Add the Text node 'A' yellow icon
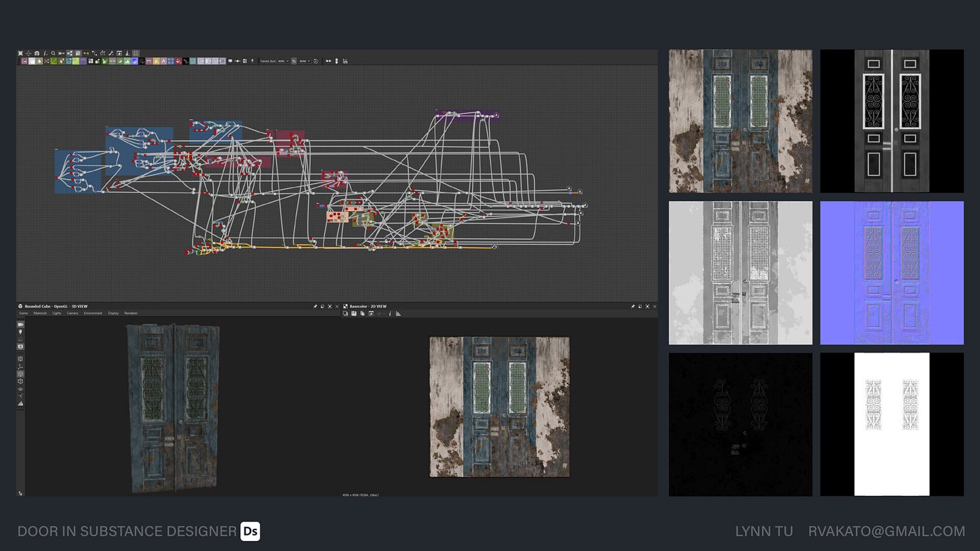The width and height of the screenshot is (980, 551). click(156, 61)
